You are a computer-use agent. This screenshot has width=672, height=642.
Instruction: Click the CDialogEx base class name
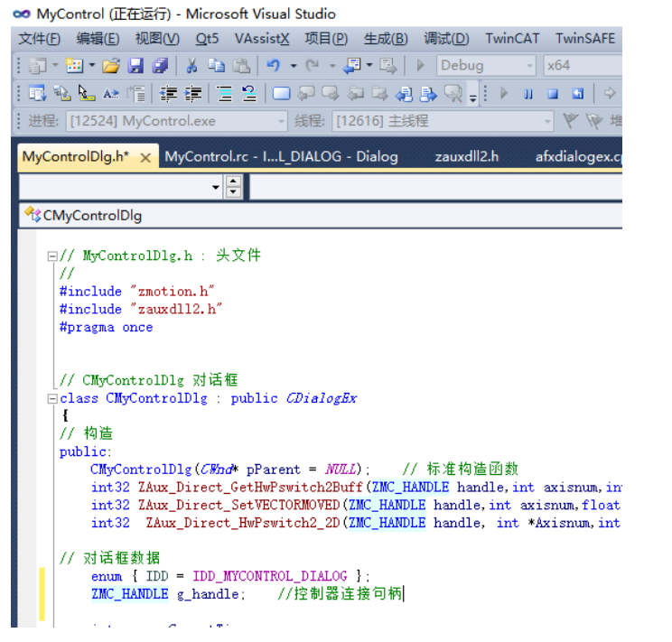tap(322, 398)
